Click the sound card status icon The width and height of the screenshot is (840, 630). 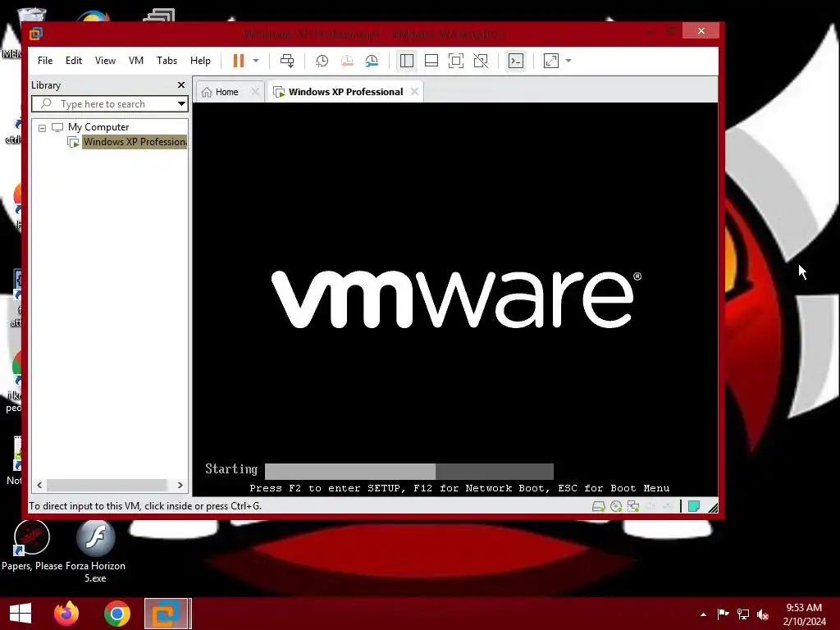coord(651,506)
